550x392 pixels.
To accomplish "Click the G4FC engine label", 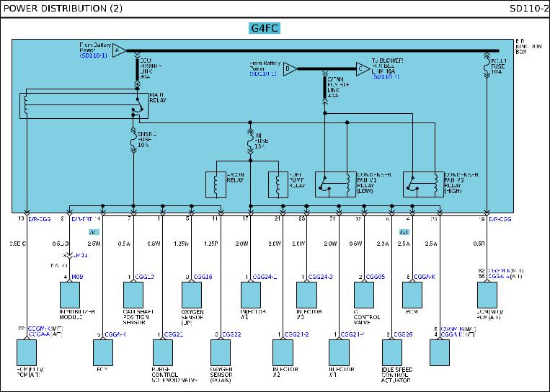I will pos(265,28).
